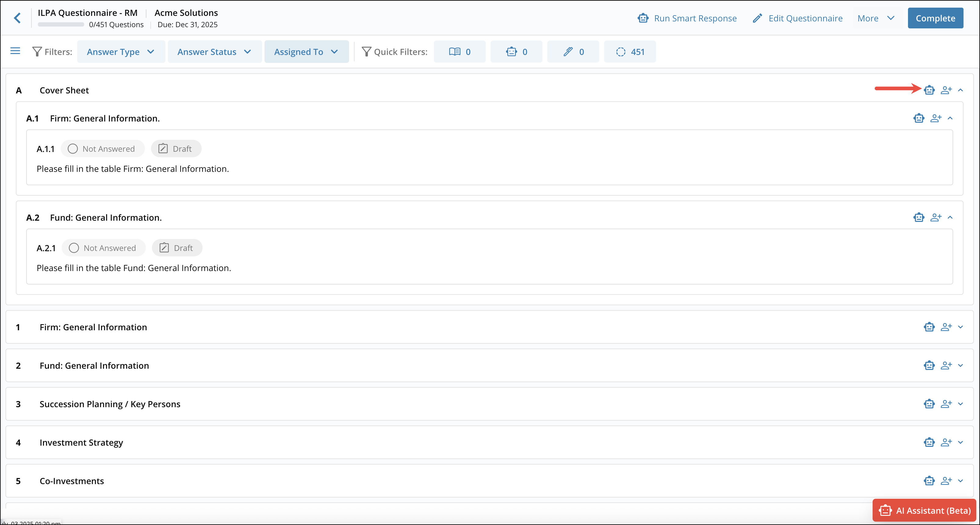This screenshot has width=980, height=525.
Task: Toggle Draft mode for question A.1.1
Action: (176, 148)
